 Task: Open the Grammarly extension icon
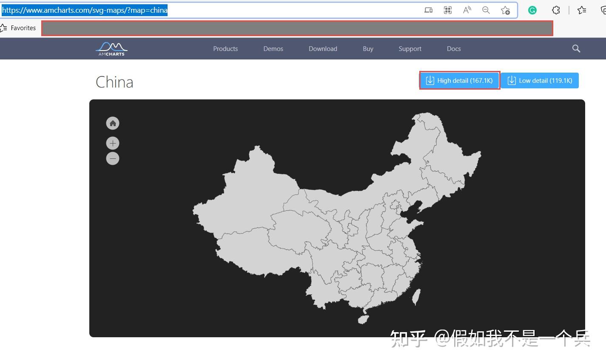[x=532, y=9]
